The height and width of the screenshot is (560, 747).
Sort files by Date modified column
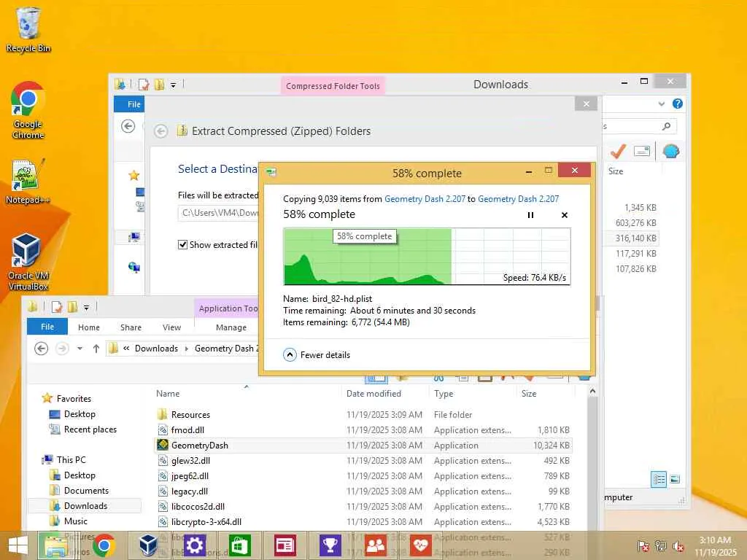(374, 394)
